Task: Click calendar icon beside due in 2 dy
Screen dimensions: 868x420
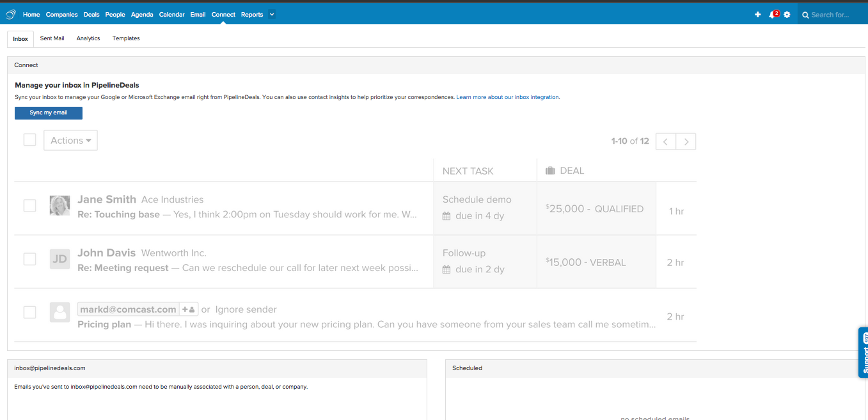Action: [x=446, y=270]
